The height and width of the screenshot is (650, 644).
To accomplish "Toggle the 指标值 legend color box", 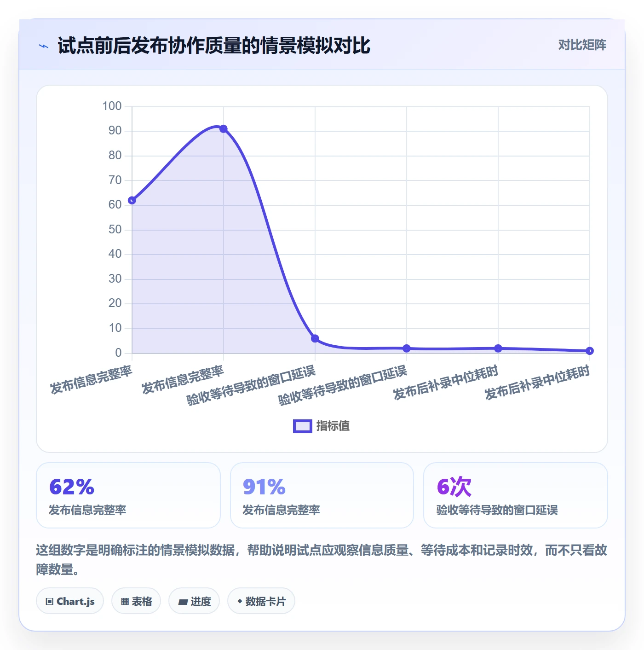I will (x=303, y=426).
